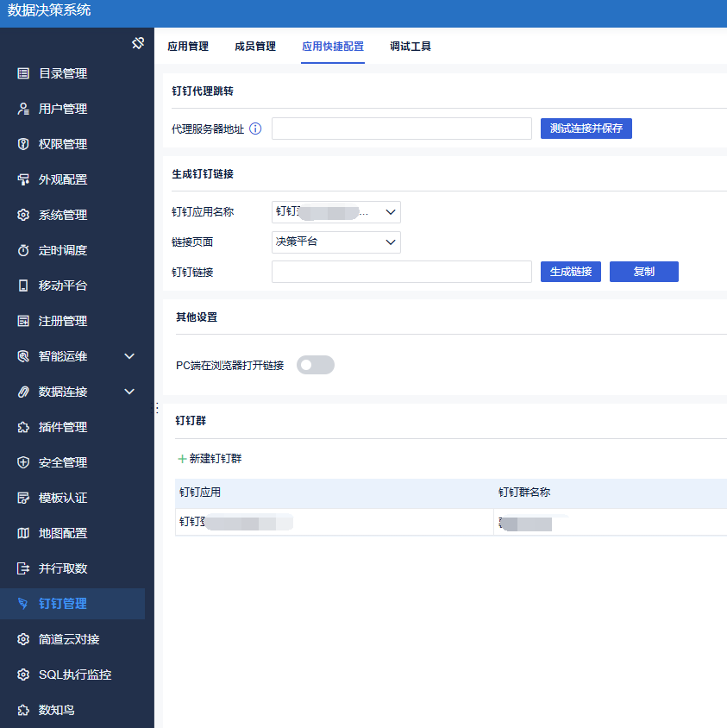Go to 权限管理 menu item
The height and width of the screenshot is (728, 727).
click(x=63, y=144)
